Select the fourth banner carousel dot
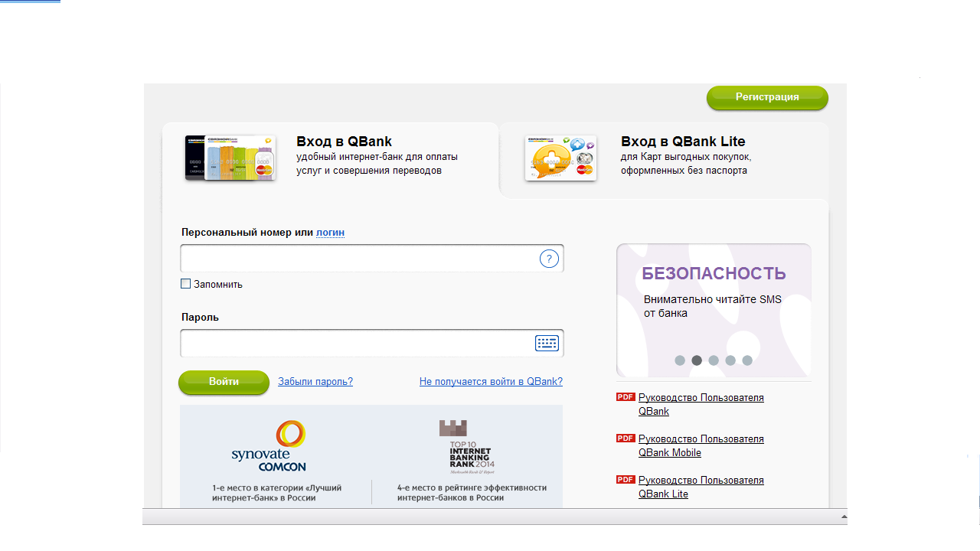This screenshot has height=551, width=980. pyautogui.click(x=730, y=360)
